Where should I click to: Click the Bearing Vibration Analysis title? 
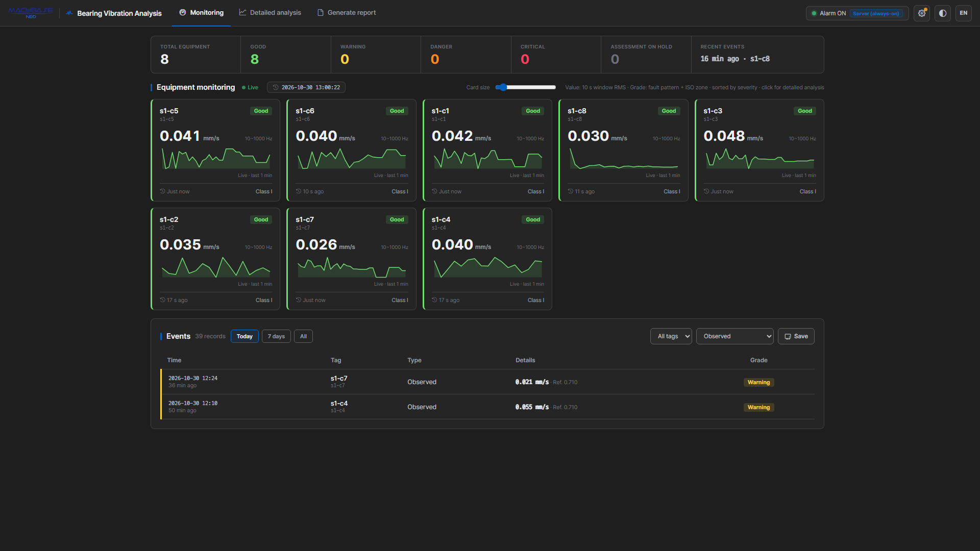pyautogui.click(x=119, y=13)
